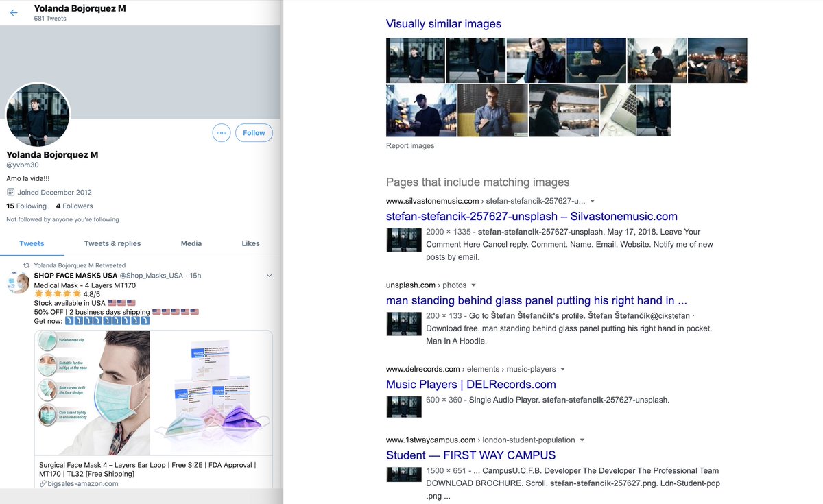Expand the silvastonemusic.com result dropdown arrow

(x=593, y=201)
